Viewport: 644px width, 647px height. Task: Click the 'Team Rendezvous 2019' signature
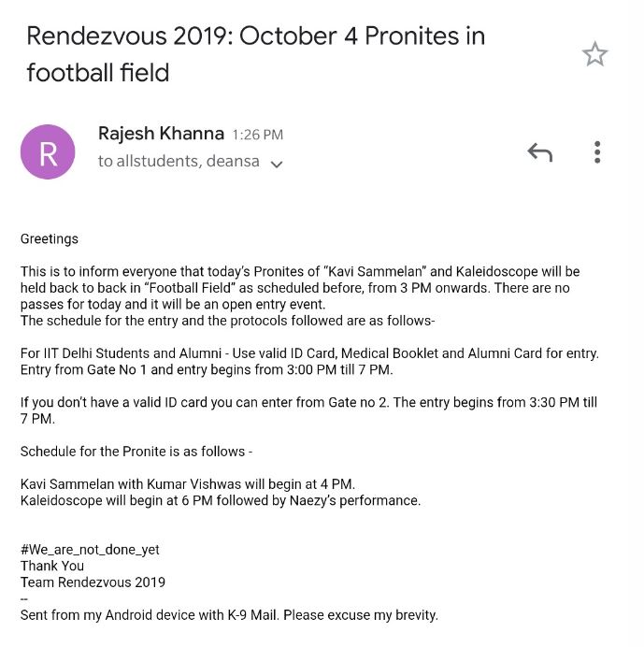coord(93,582)
